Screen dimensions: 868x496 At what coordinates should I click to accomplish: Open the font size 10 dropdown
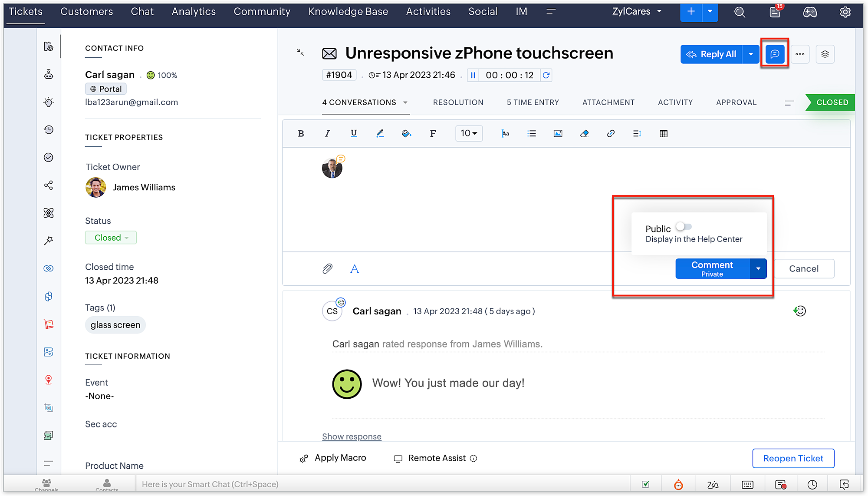click(x=469, y=133)
